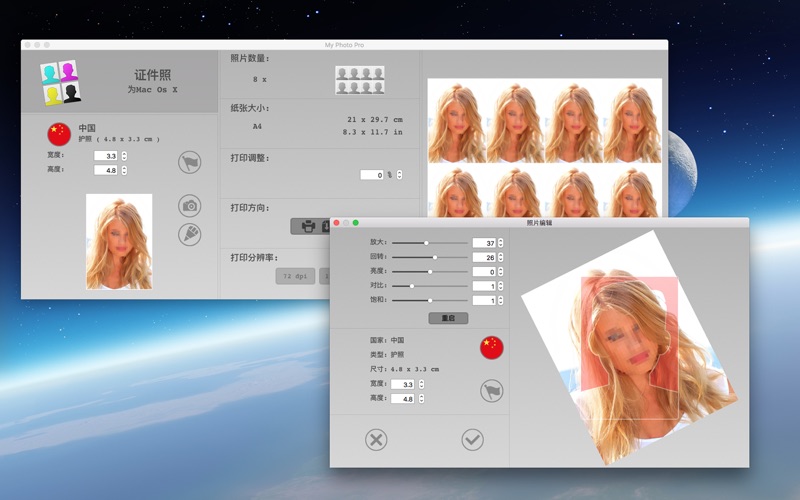Click the printer orientation icon
The height and width of the screenshot is (500, 800).
309,226
